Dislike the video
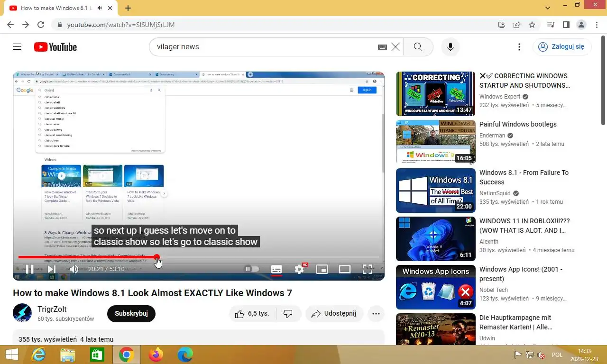607x364 pixels. pos(288,314)
